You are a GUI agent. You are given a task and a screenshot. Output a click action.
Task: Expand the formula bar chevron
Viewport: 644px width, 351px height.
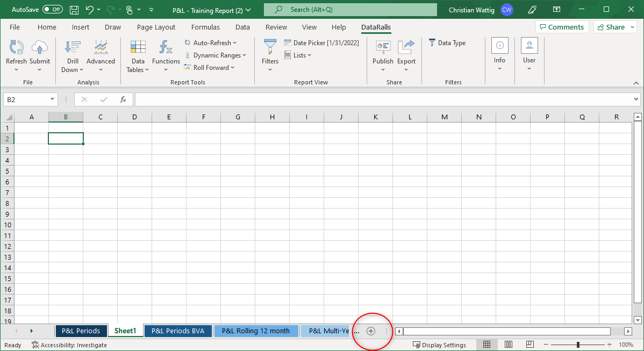636,99
